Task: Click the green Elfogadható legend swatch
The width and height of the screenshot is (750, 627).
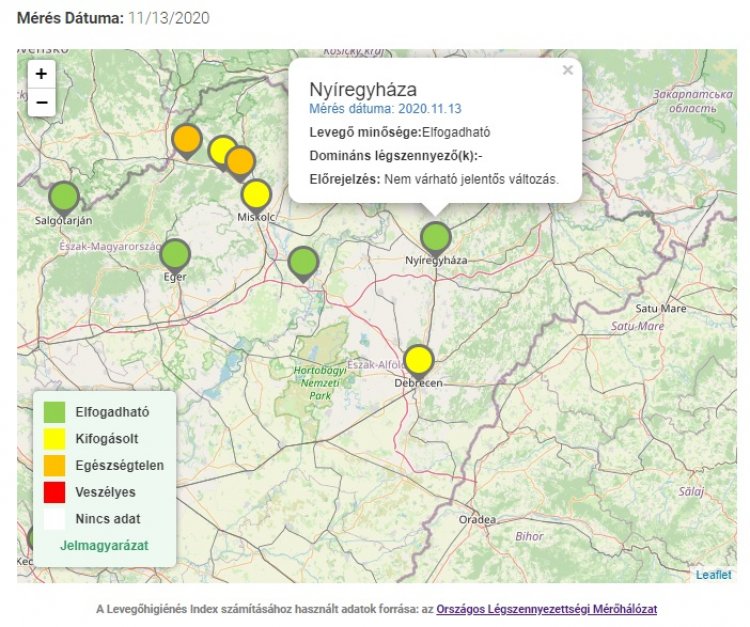Action: [x=55, y=411]
